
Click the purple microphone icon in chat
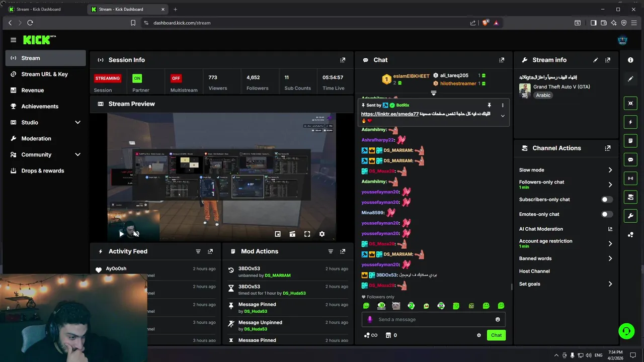pos(370,319)
